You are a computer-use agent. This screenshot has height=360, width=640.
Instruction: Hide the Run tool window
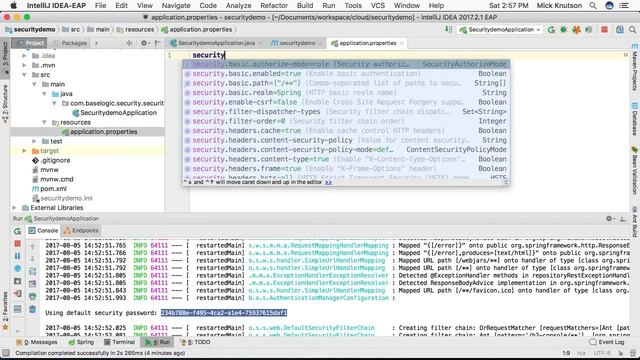[623, 219]
